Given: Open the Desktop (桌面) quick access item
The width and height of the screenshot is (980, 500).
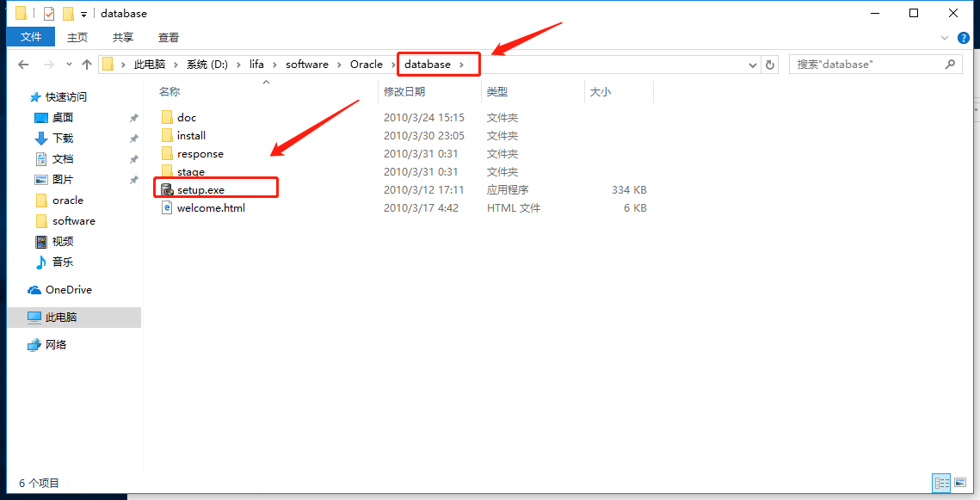Looking at the screenshot, I should (63, 118).
